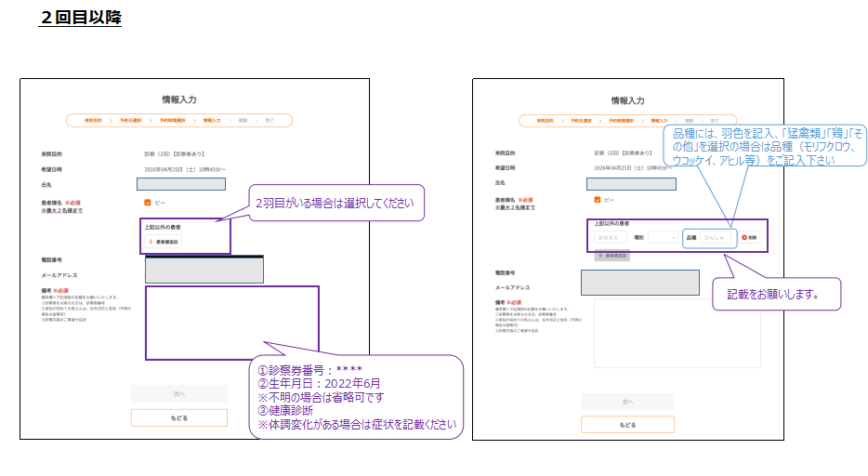Click the もどる button in left form
This screenshot has width=868, height=476.
[178, 417]
